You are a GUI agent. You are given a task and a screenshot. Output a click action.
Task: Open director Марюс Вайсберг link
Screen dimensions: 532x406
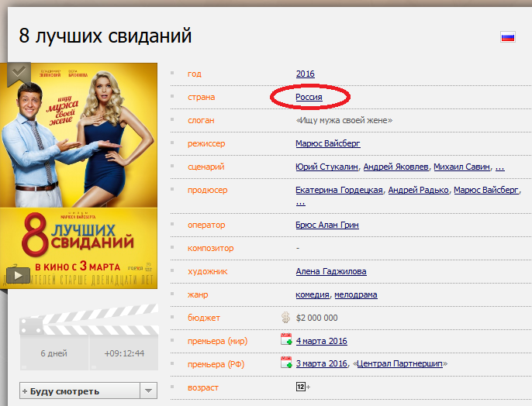coord(328,143)
